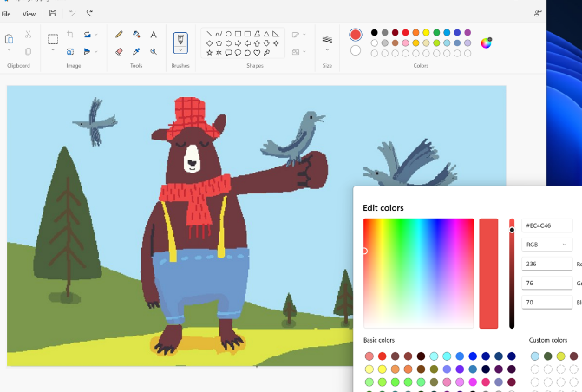
Task: Open the View menu
Action: (29, 14)
